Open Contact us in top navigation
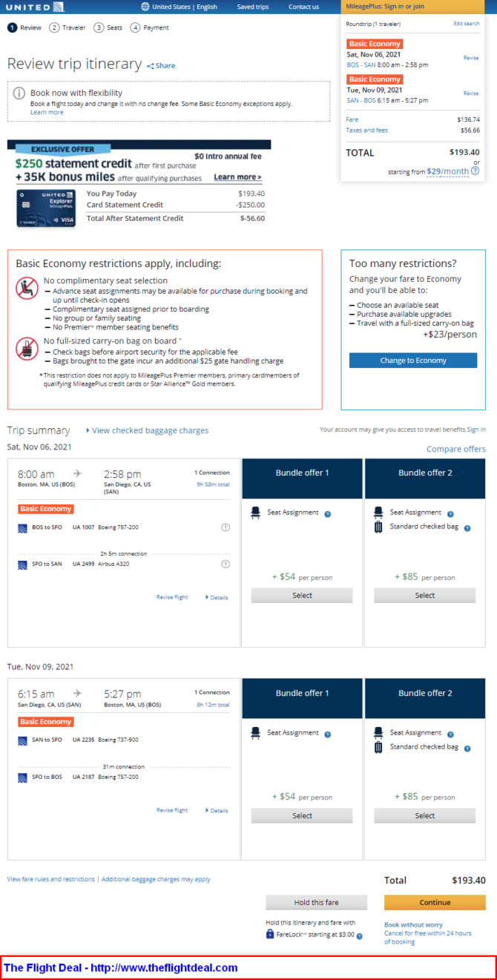The width and height of the screenshot is (497, 980). [x=303, y=7]
